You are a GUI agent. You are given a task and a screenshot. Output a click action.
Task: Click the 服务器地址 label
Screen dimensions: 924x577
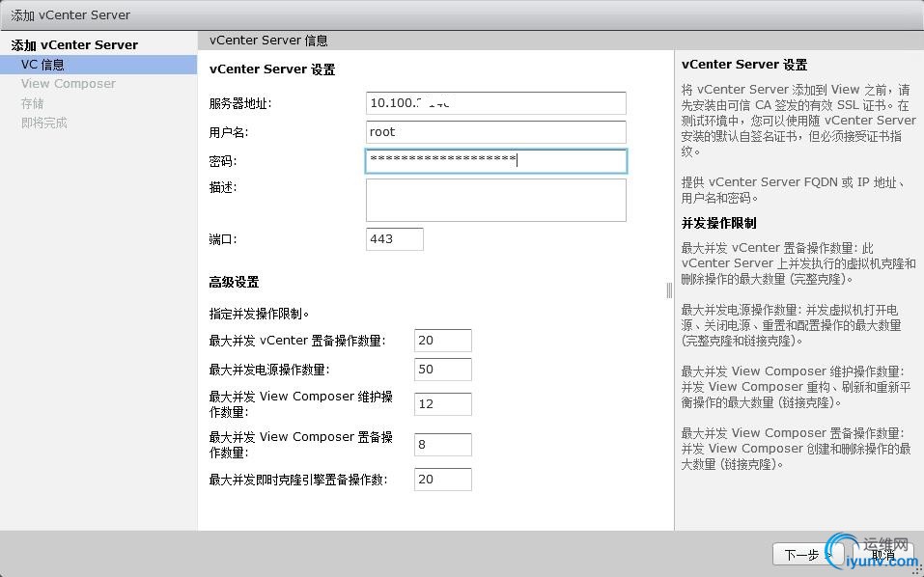pos(240,103)
